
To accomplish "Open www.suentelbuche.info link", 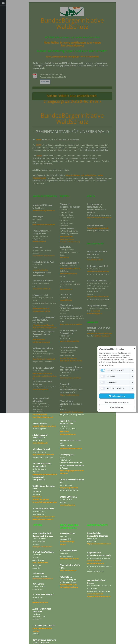I will click(x=95, y=594).
